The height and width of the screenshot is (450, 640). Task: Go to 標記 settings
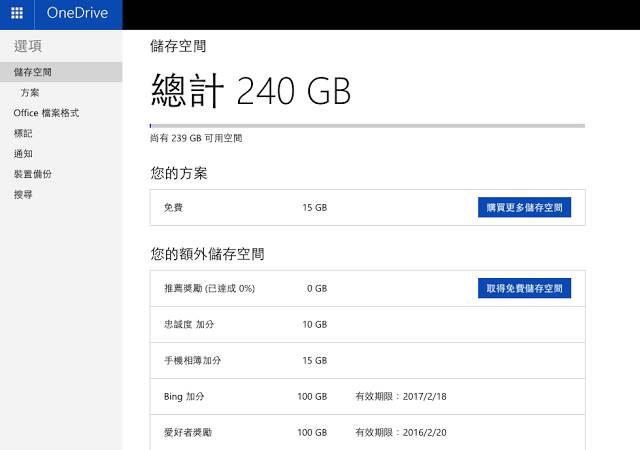pyautogui.click(x=23, y=134)
